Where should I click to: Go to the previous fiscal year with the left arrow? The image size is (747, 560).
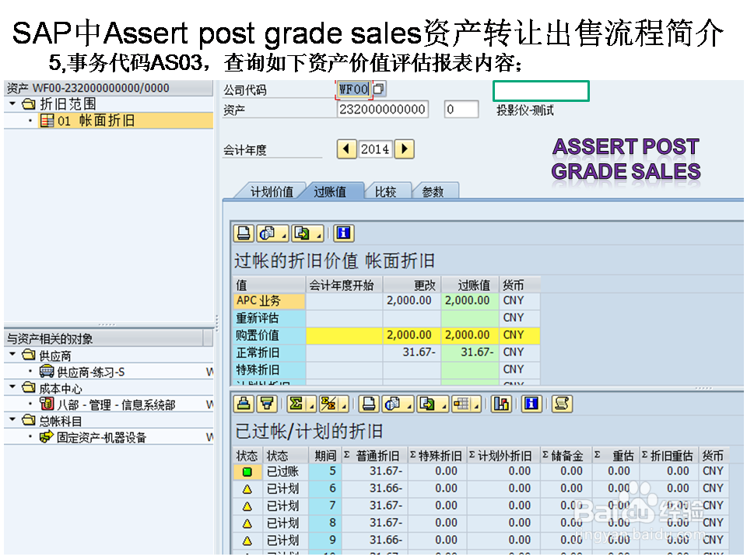[346, 149]
